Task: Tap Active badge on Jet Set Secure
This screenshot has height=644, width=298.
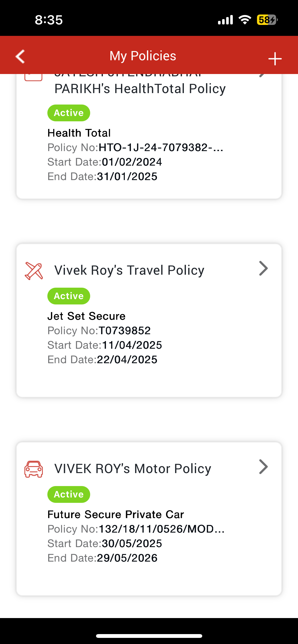Action: (69, 296)
